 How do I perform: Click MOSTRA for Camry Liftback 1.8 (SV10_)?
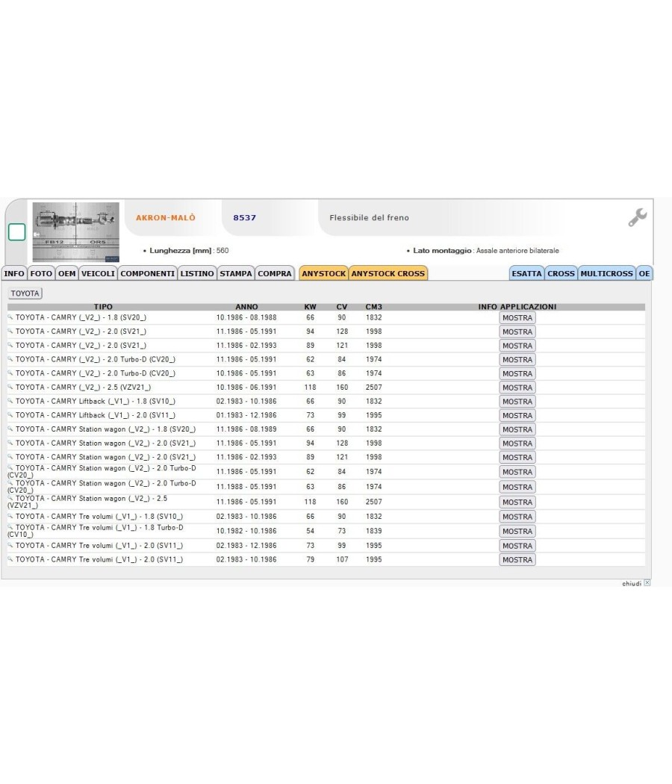click(517, 402)
